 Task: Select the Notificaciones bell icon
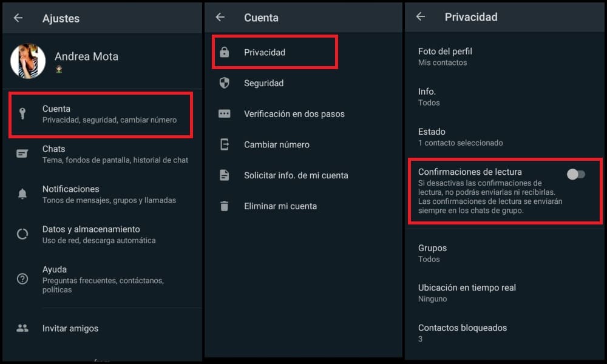click(22, 193)
